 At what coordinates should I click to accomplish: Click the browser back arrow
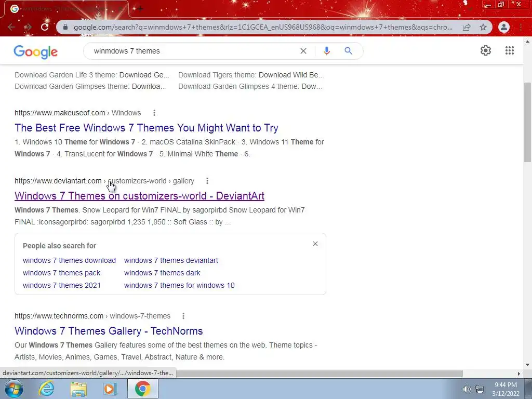click(11, 27)
